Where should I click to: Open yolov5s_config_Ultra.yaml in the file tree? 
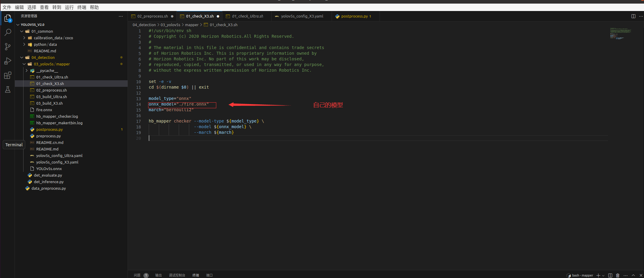[x=71, y=156]
